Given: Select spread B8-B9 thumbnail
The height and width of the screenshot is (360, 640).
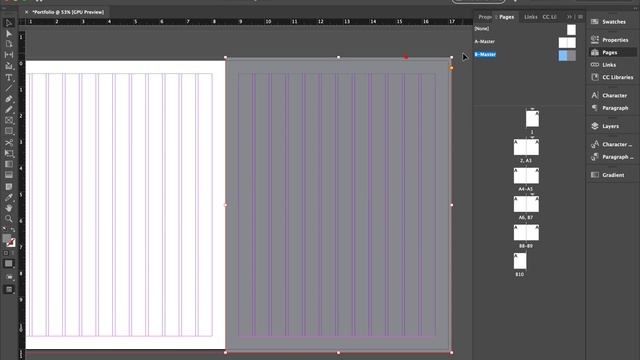Looking at the screenshot, I should 526,233.
